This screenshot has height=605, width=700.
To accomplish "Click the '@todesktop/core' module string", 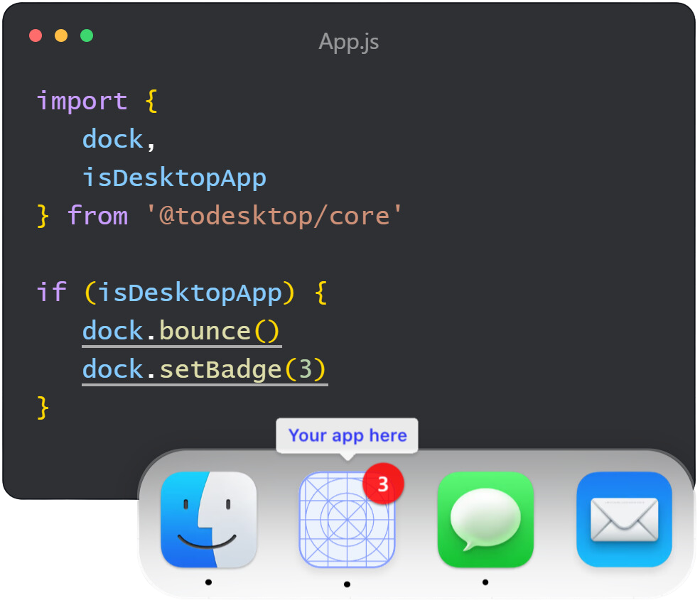I will pos(274,216).
